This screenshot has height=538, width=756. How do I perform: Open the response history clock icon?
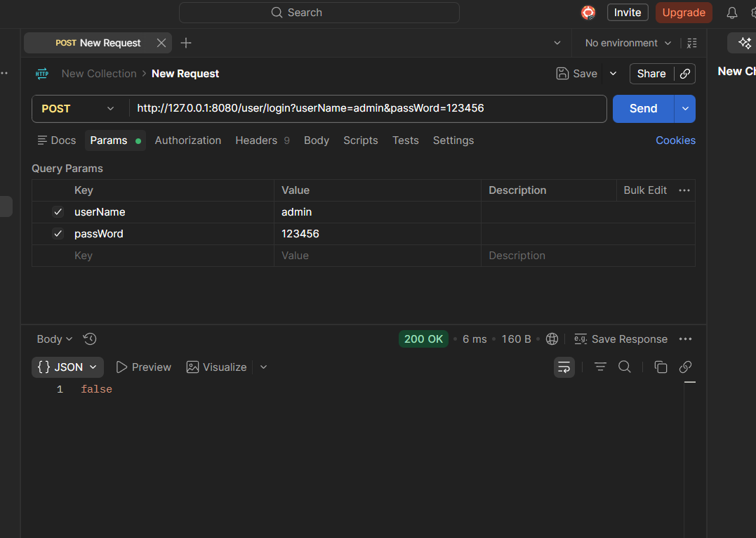pyautogui.click(x=90, y=339)
